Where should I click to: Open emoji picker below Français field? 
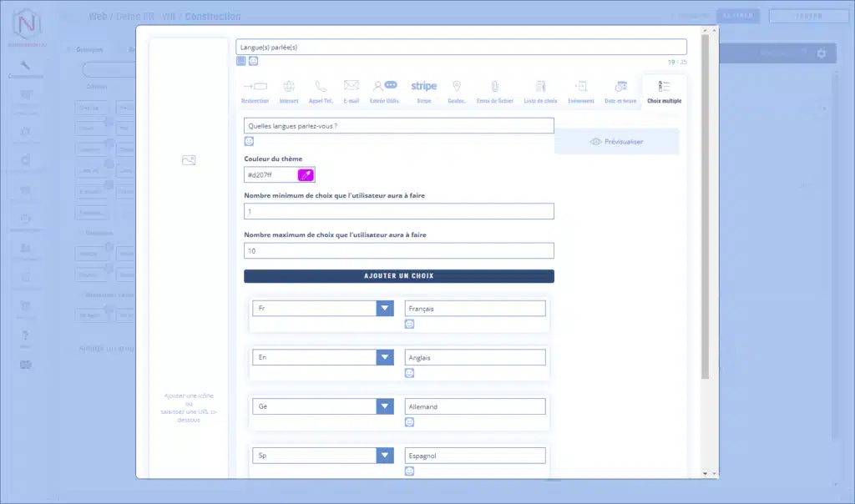click(x=409, y=324)
